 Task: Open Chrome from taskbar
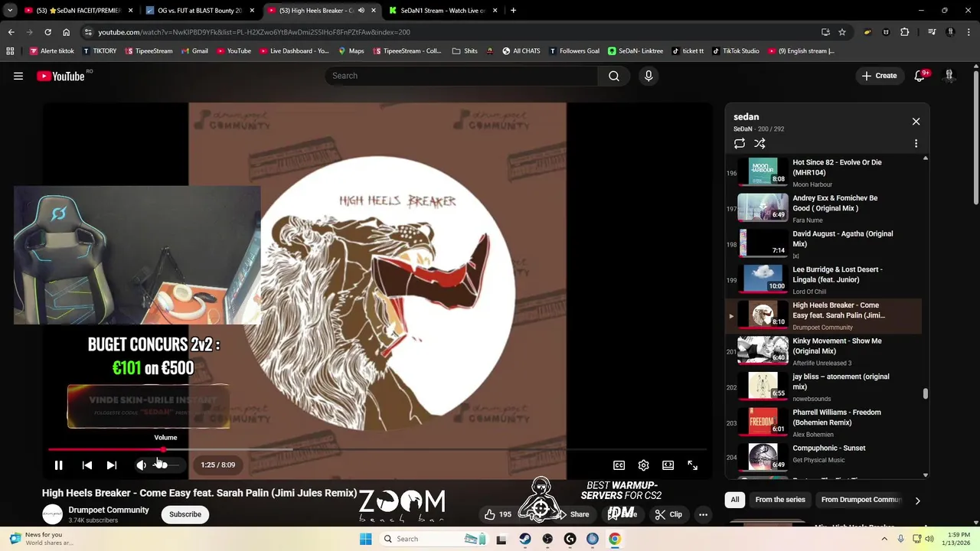[615, 539]
